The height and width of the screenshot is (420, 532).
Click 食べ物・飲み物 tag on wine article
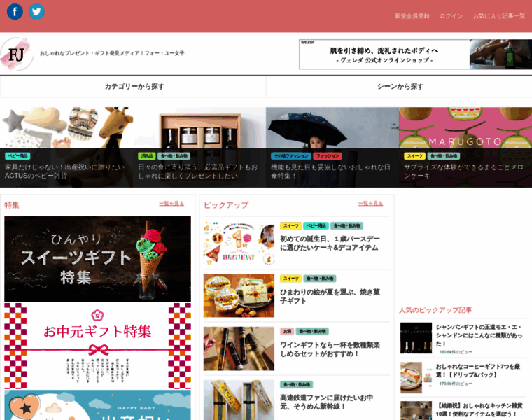pos(312,332)
